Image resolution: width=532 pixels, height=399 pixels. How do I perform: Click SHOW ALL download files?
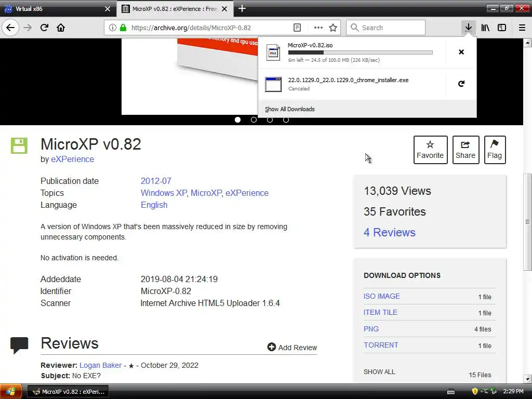[x=379, y=372]
